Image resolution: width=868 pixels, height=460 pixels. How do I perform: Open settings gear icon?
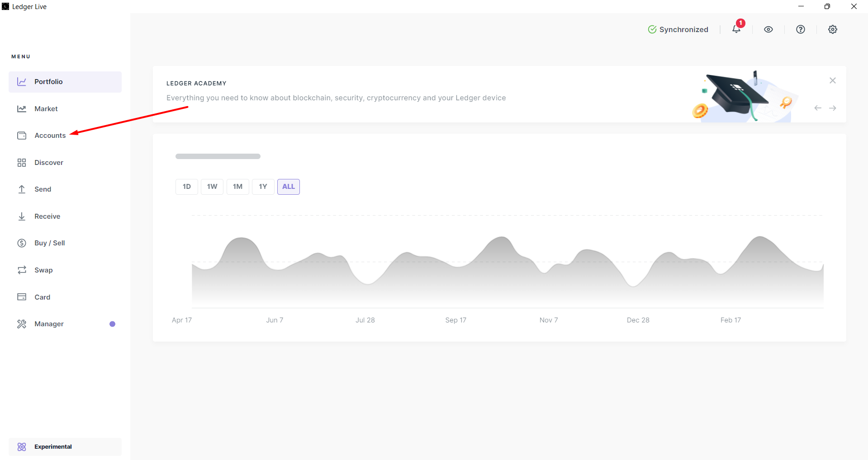pyautogui.click(x=833, y=29)
